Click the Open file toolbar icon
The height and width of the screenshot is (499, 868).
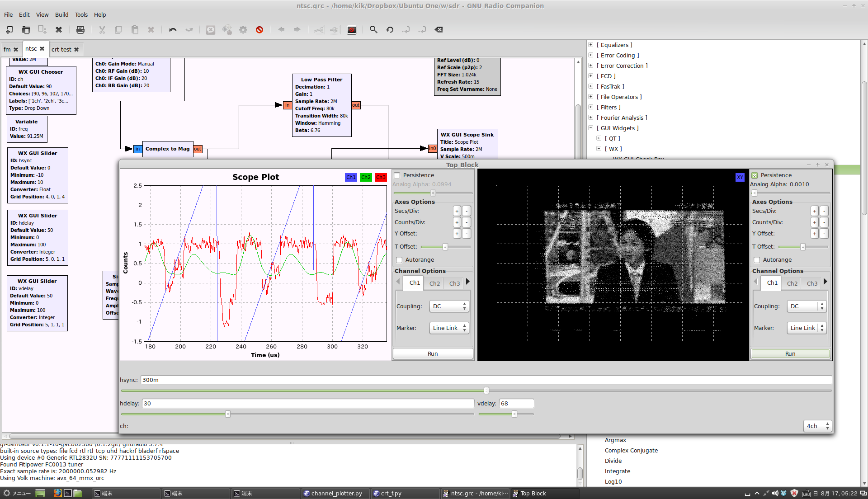pos(26,30)
